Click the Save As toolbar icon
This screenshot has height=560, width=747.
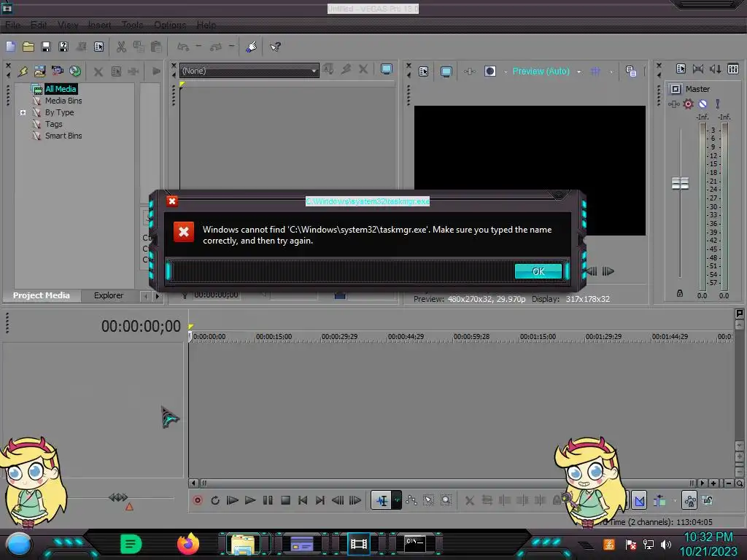tap(63, 47)
